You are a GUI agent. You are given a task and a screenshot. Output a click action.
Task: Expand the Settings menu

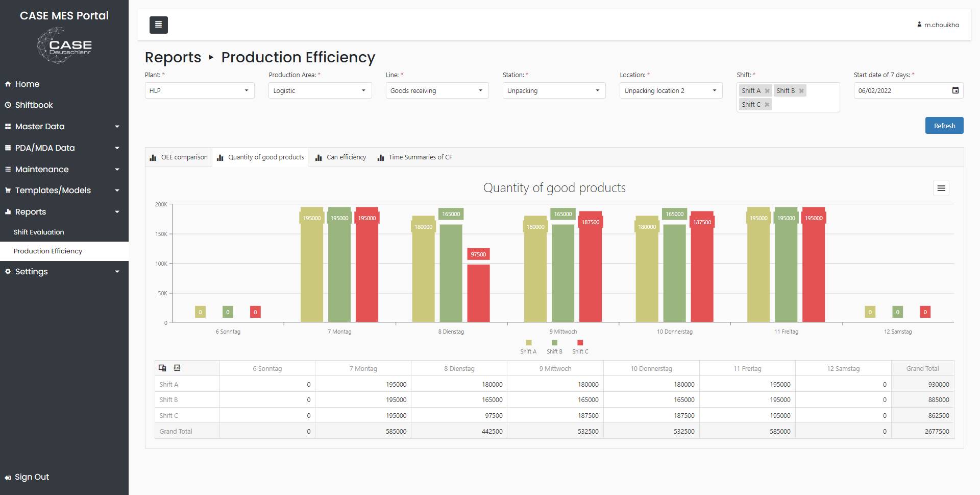pyautogui.click(x=64, y=271)
